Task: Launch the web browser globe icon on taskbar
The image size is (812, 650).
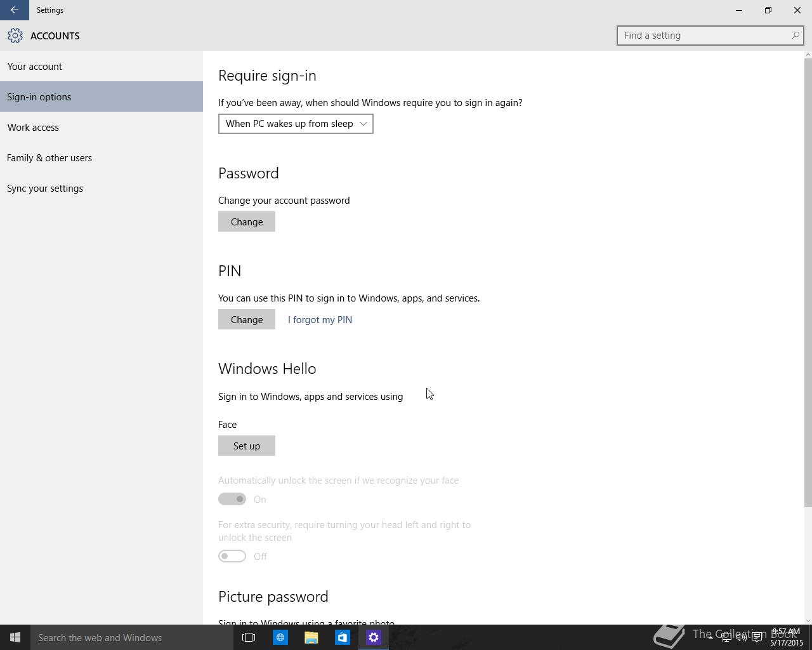Action: pos(280,637)
